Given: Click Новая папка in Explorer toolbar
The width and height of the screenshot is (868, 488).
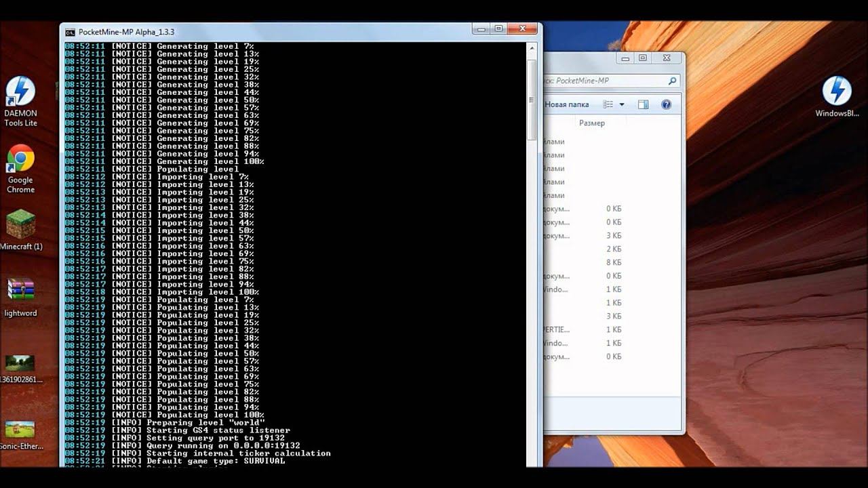Looking at the screenshot, I should 567,104.
